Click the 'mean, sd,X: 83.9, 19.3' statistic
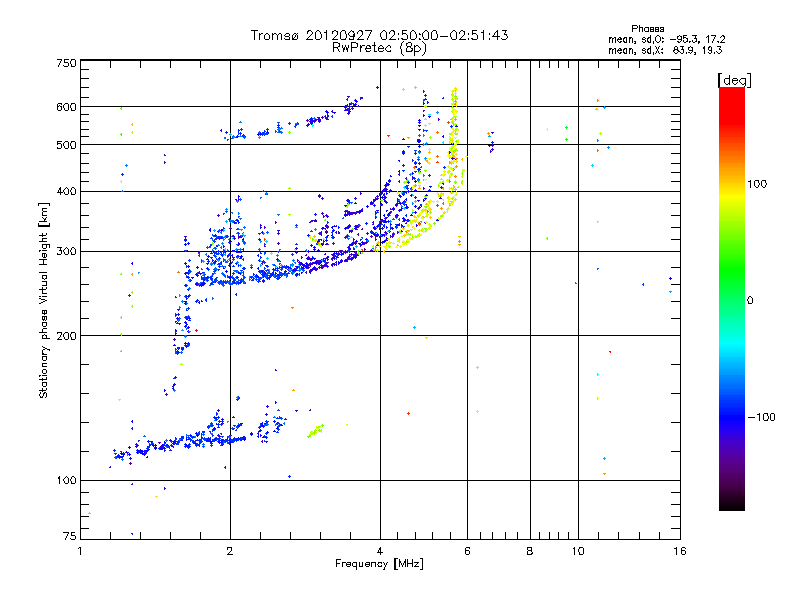Screen dimensions: 800x600 click(665, 50)
